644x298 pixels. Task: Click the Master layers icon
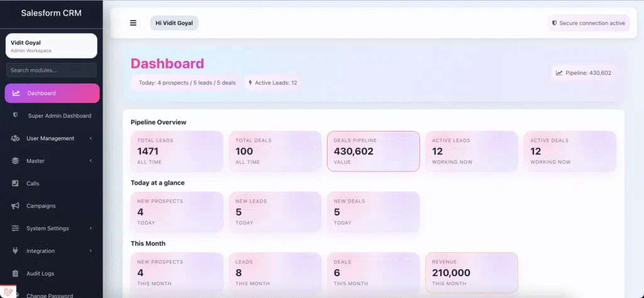(16, 161)
